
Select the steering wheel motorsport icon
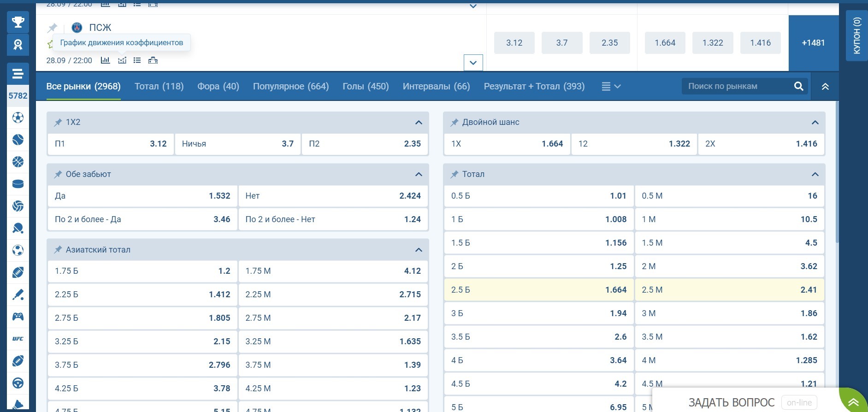[x=18, y=383]
